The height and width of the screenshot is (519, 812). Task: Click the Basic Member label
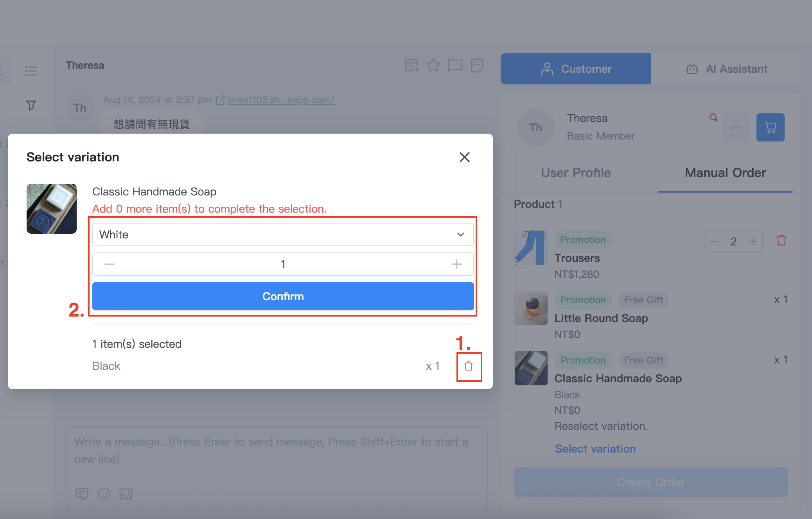point(601,136)
